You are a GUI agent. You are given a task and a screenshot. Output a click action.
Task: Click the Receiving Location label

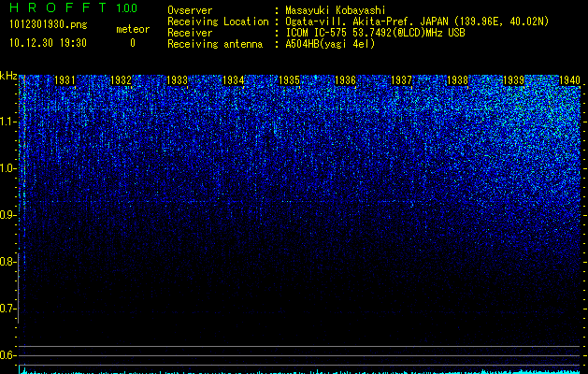click(x=218, y=22)
